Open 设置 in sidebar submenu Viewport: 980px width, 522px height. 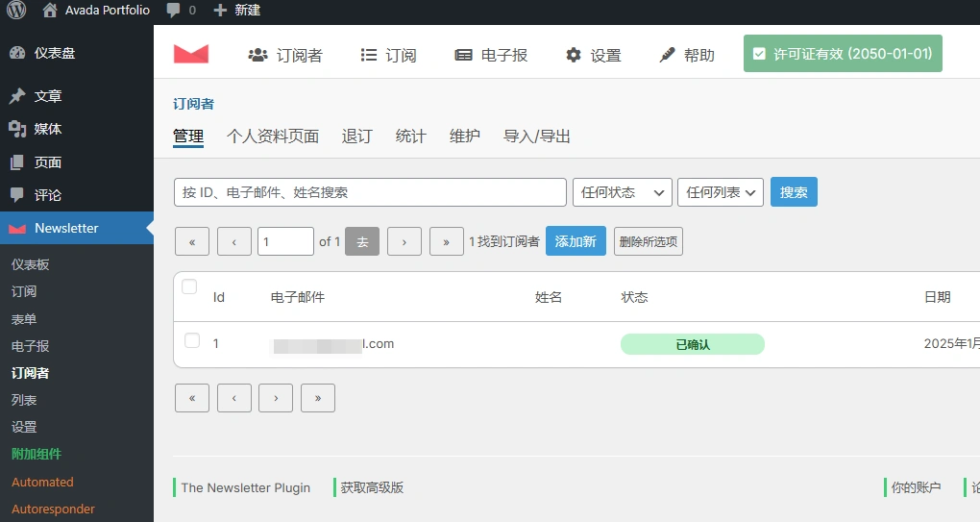[x=24, y=427]
